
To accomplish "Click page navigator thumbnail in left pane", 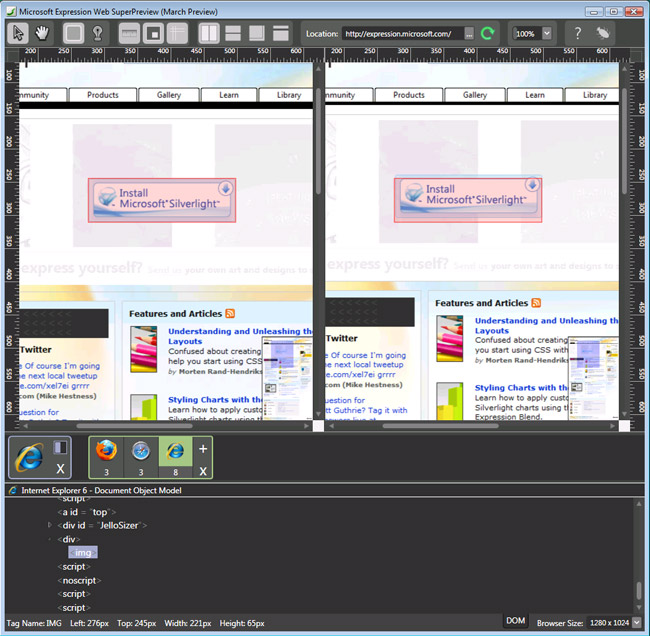I will point(287,378).
